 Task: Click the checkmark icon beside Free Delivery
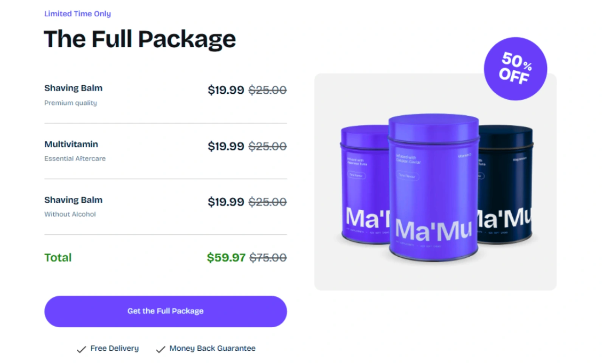(x=81, y=350)
